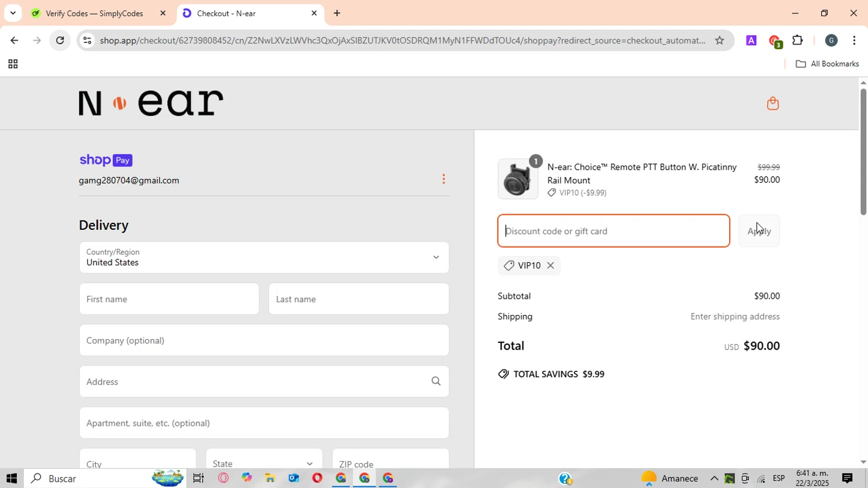Click the N-ear store logo

click(x=151, y=104)
